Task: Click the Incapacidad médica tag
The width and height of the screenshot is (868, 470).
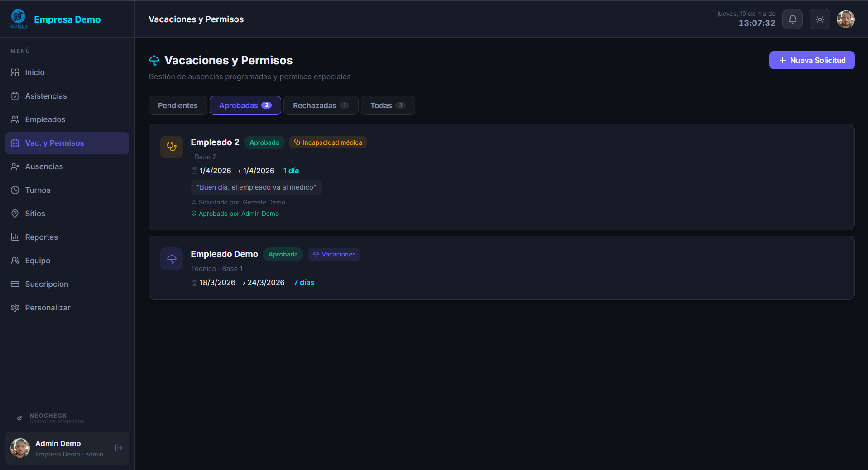Action: pyautogui.click(x=328, y=142)
